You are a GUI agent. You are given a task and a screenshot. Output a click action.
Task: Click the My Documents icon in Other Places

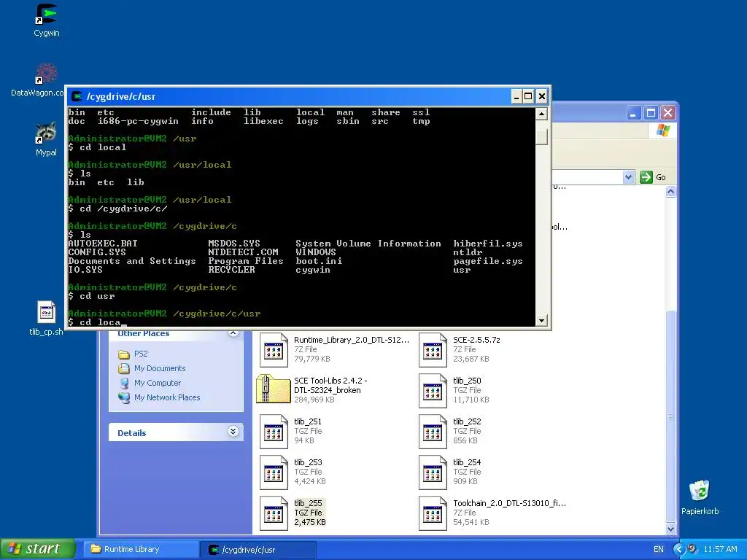(124, 368)
